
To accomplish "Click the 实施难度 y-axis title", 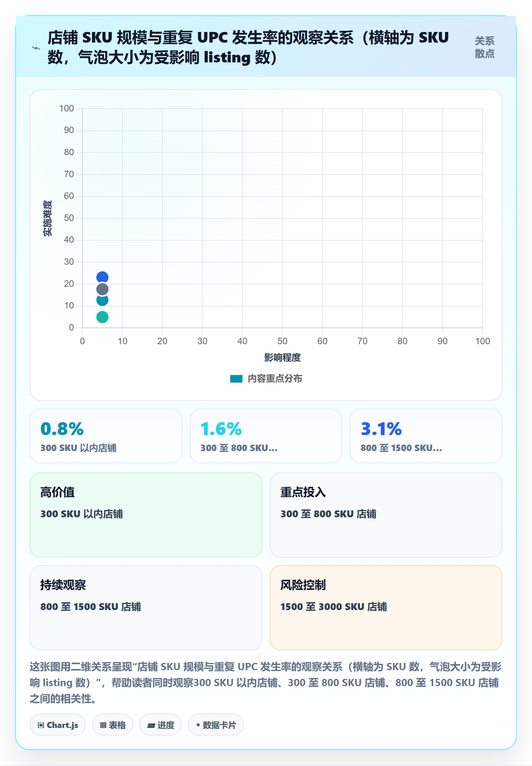I will point(47,218).
